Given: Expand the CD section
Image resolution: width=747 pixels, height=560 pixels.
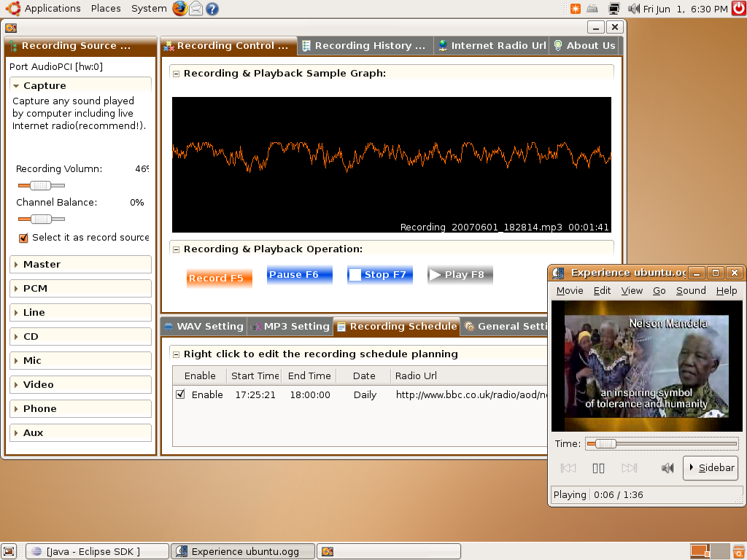Looking at the screenshot, I should pos(80,337).
